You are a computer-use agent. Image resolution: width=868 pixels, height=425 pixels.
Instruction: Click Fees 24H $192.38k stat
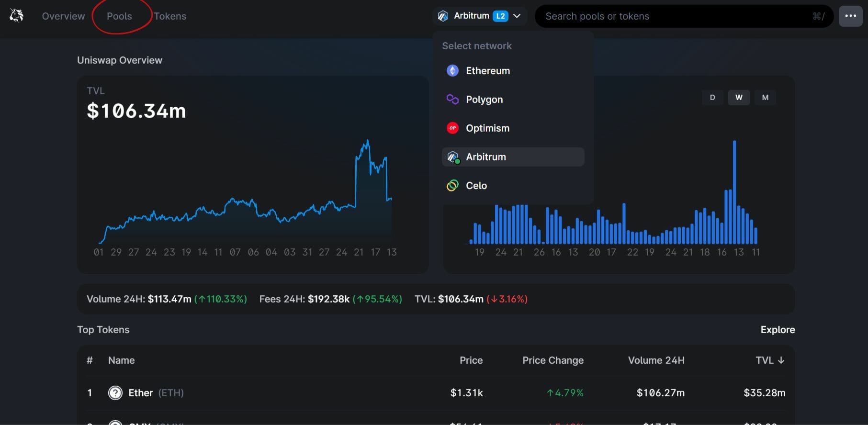point(330,299)
